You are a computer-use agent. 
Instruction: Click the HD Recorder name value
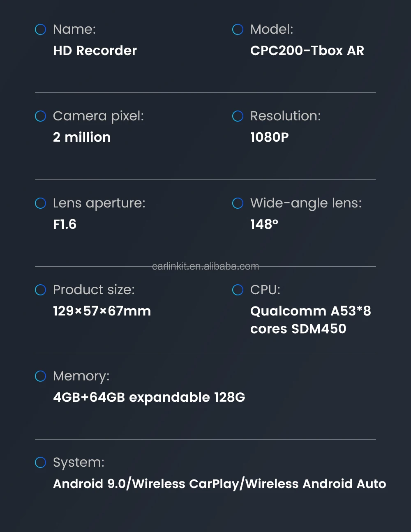[x=95, y=51]
